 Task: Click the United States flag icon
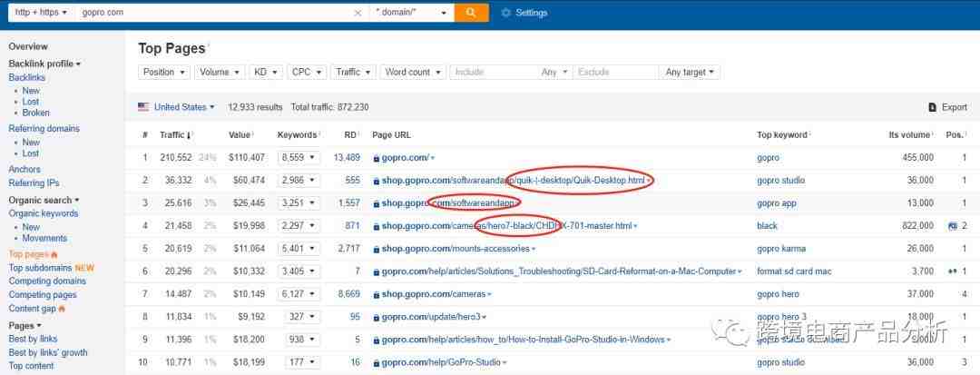tap(143, 107)
